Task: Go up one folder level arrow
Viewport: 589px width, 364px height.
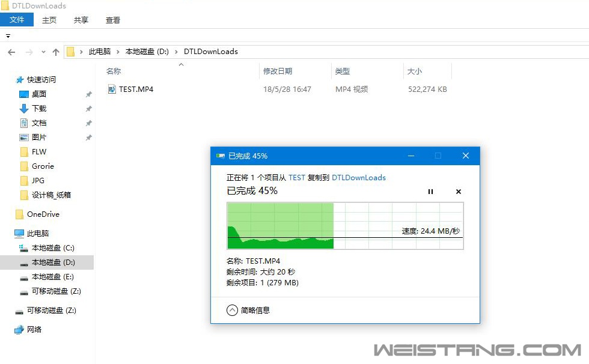Action: tap(56, 52)
